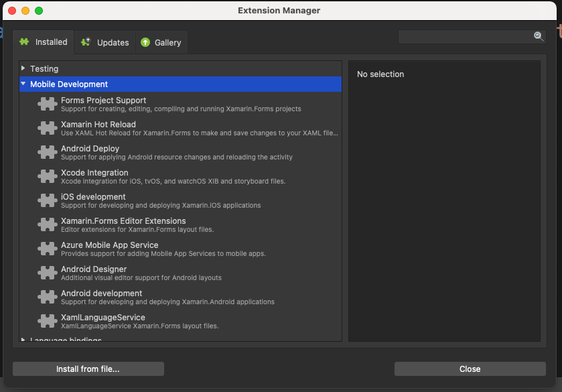Viewport: 562px width, 392px height.
Task: Click "XamlLanguageService Xamarin.Forms layout files" description
Action: click(x=139, y=326)
